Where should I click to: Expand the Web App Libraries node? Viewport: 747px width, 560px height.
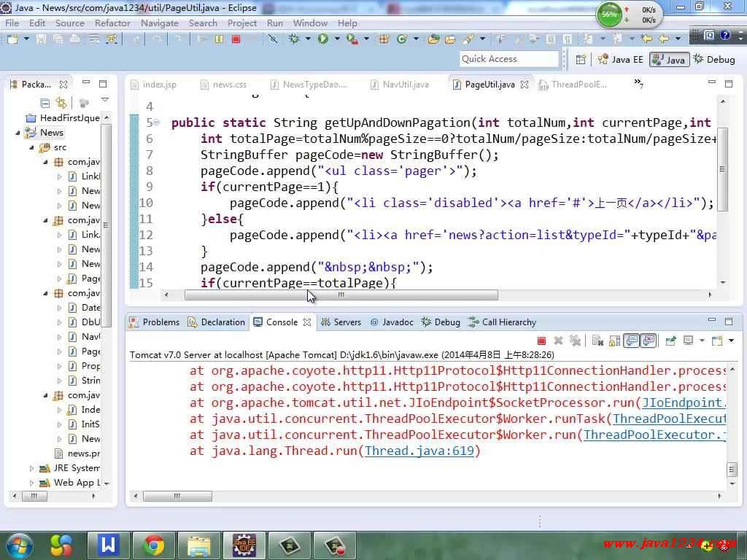pos(31,483)
